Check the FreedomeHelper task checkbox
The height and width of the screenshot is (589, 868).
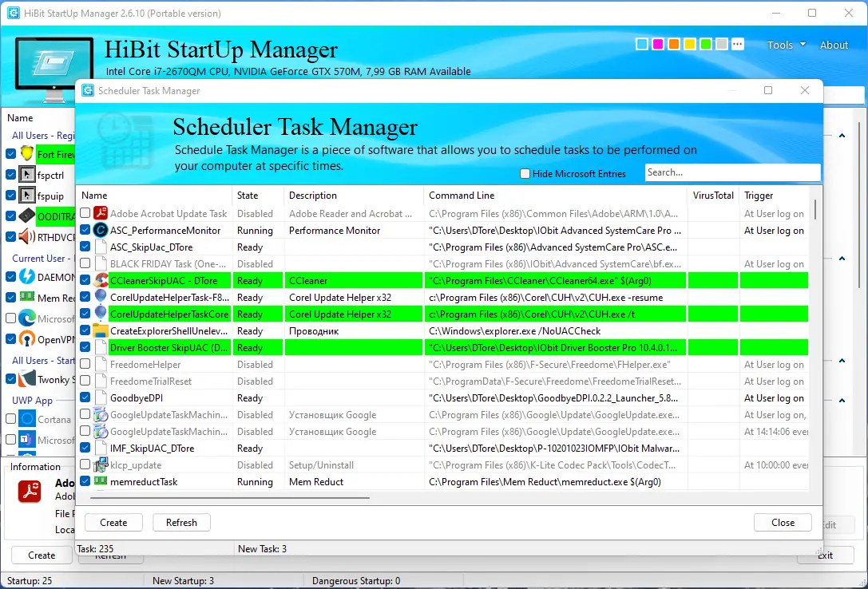[85, 364]
